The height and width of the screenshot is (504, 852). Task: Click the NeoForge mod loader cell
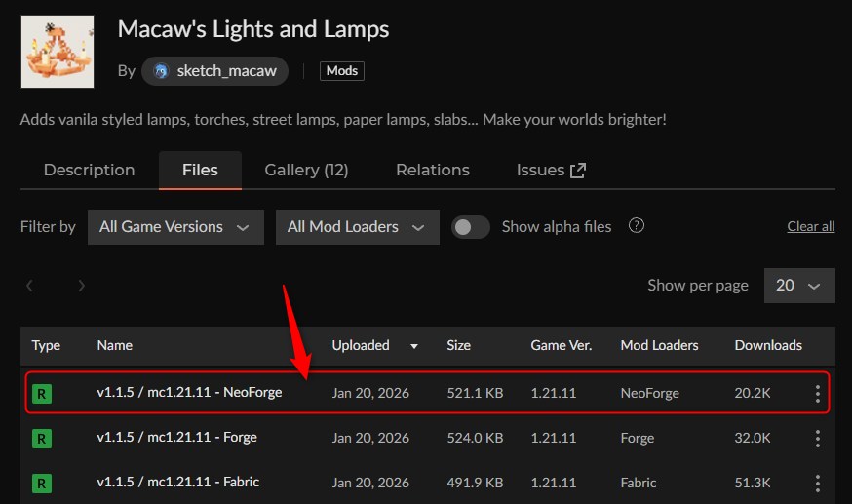(650, 393)
